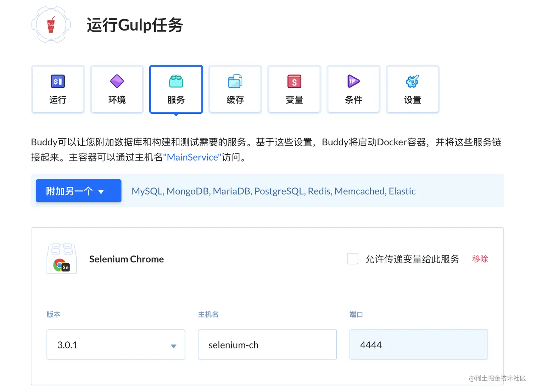536x392 pixels.
Task: Click the 端口 field label
Action: (356, 314)
